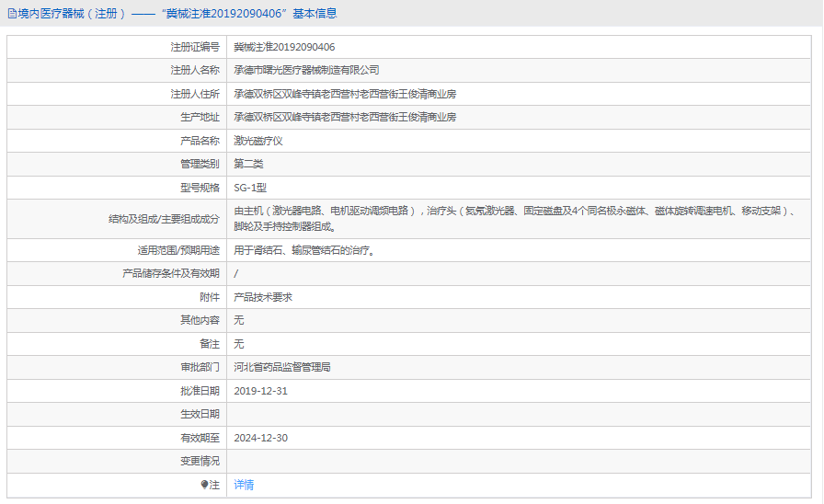Click the 注册人住所 address value
This screenshot has height=504, width=824.
pos(345,94)
